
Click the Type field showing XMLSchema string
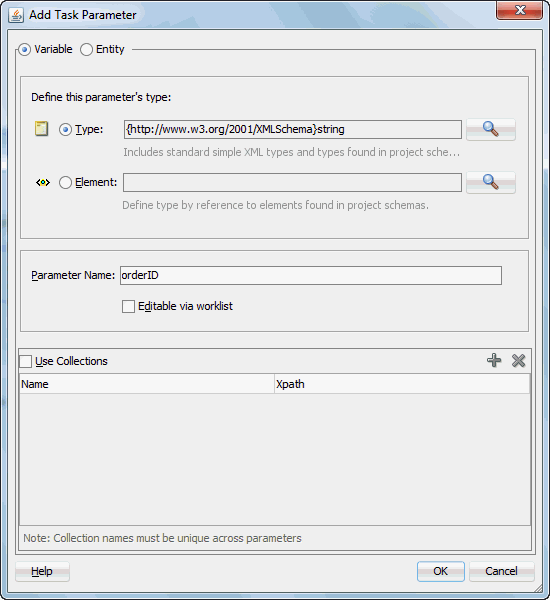point(293,130)
